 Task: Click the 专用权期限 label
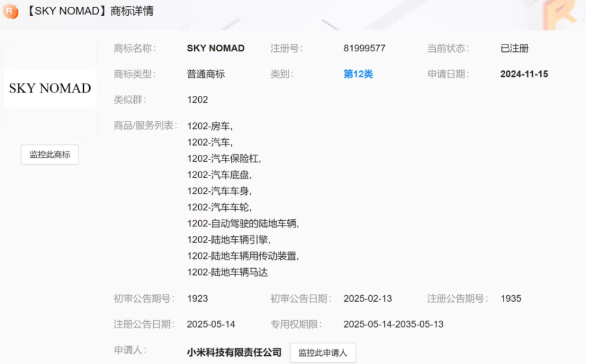tap(296, 324)
